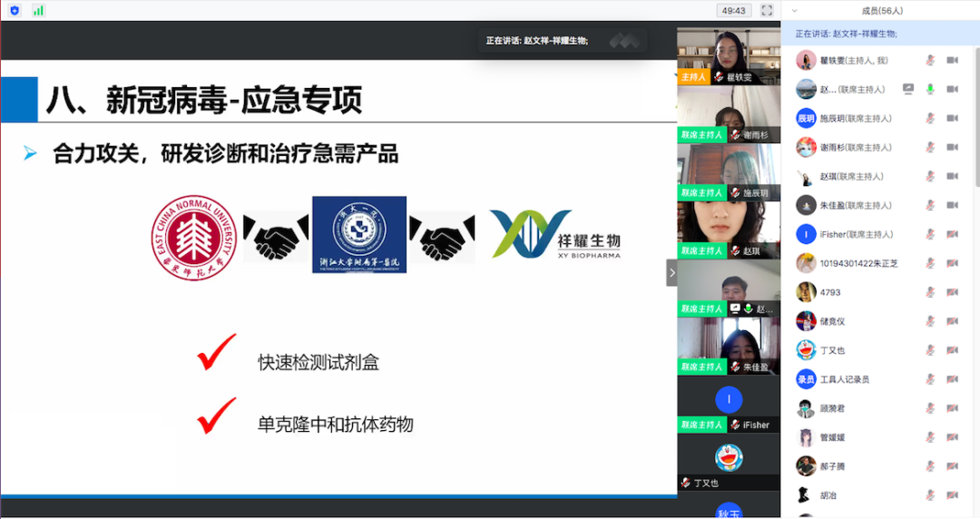Click 储竞仪 disabled camera icon
Viewport: 980px width, 519px height.
(x=952, y=321)
